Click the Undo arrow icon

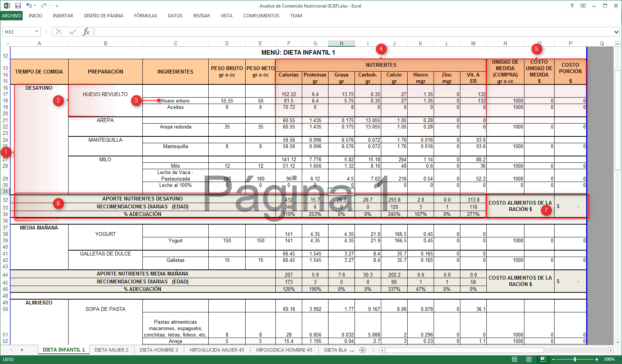(x=29, y=6)
